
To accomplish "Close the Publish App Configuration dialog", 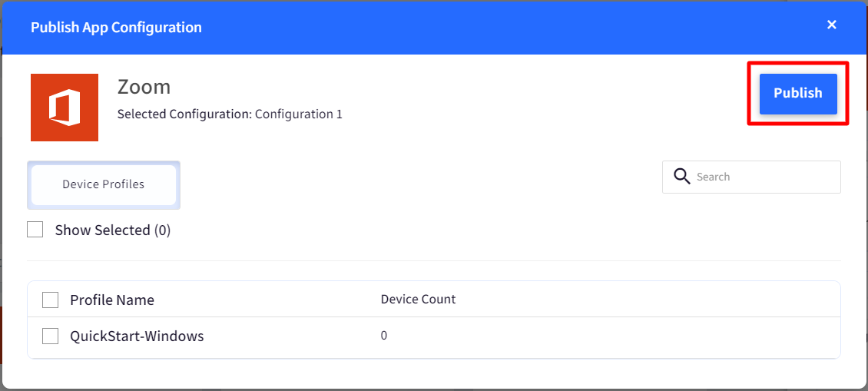I will click(831, 25).
